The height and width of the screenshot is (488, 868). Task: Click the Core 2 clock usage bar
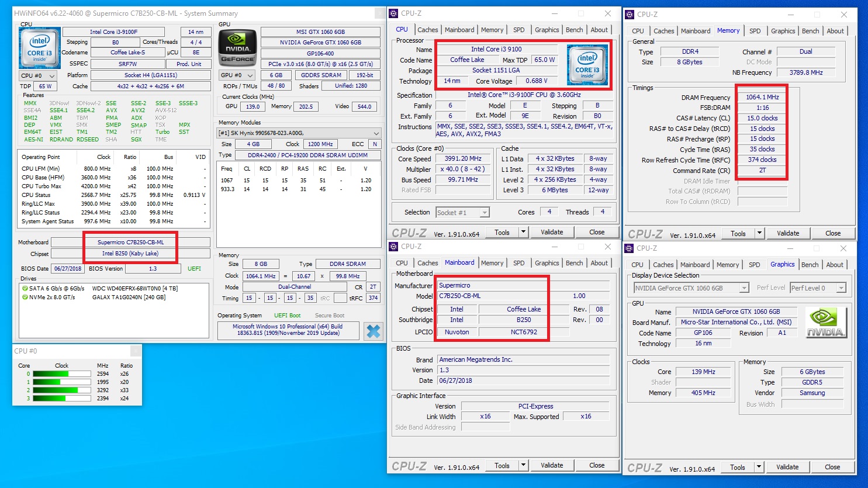(x=62, y=390)
